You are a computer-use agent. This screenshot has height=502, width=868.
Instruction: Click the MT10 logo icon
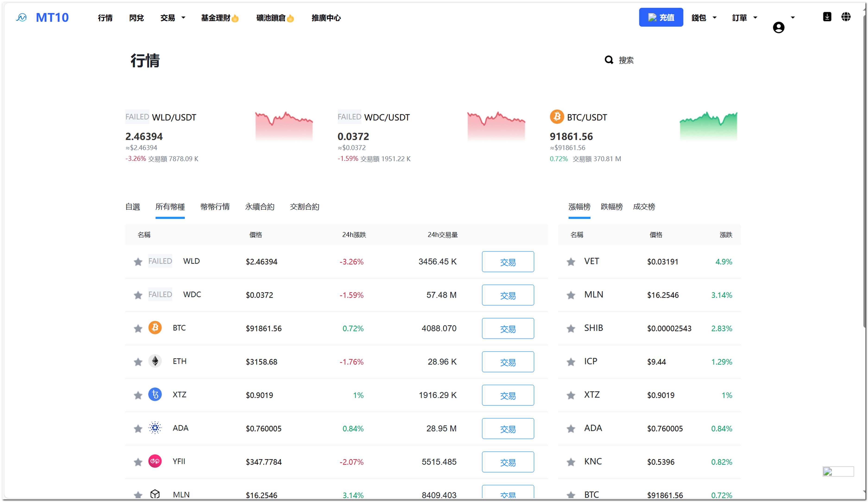[21, 18]
